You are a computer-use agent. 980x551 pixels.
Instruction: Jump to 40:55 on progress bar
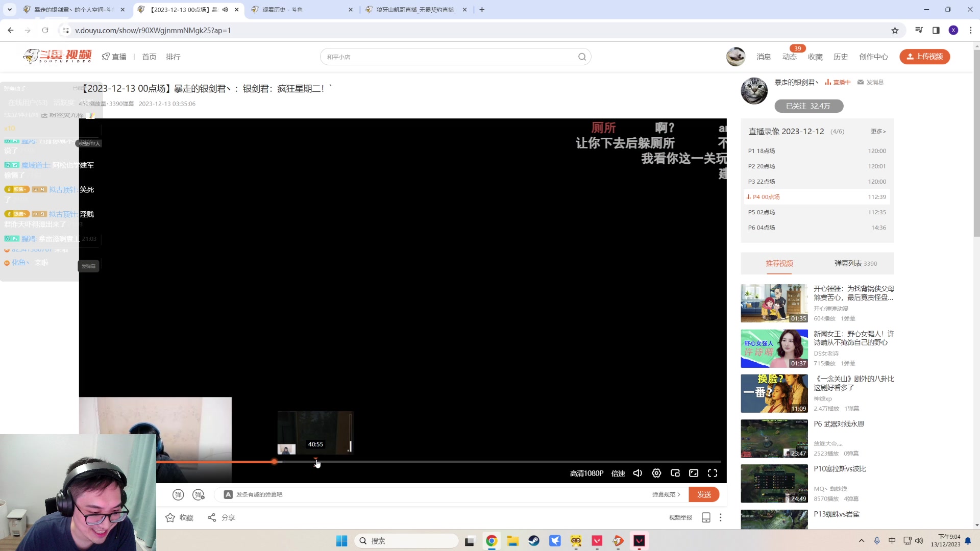pos(315,462)
